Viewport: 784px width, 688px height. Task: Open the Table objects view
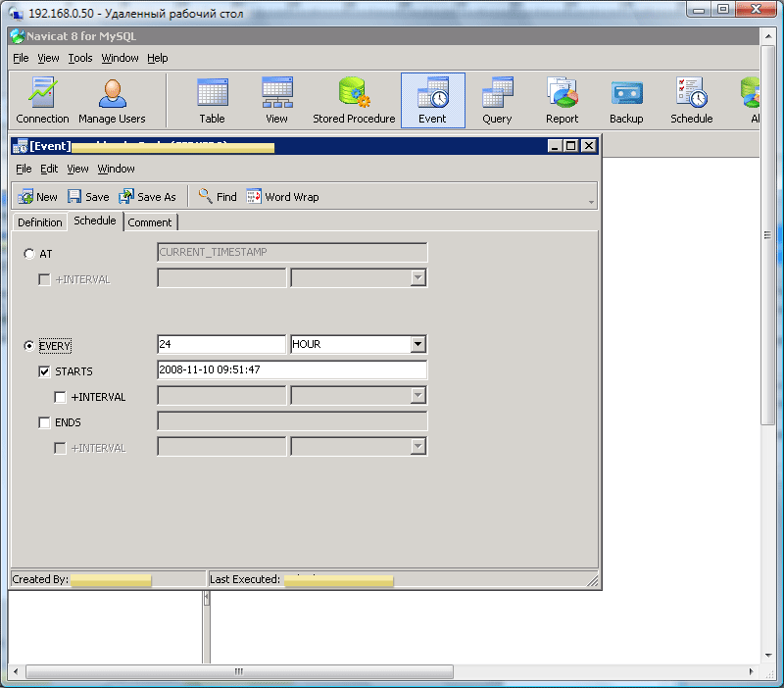pyautogui.click(x=212, y=101)
